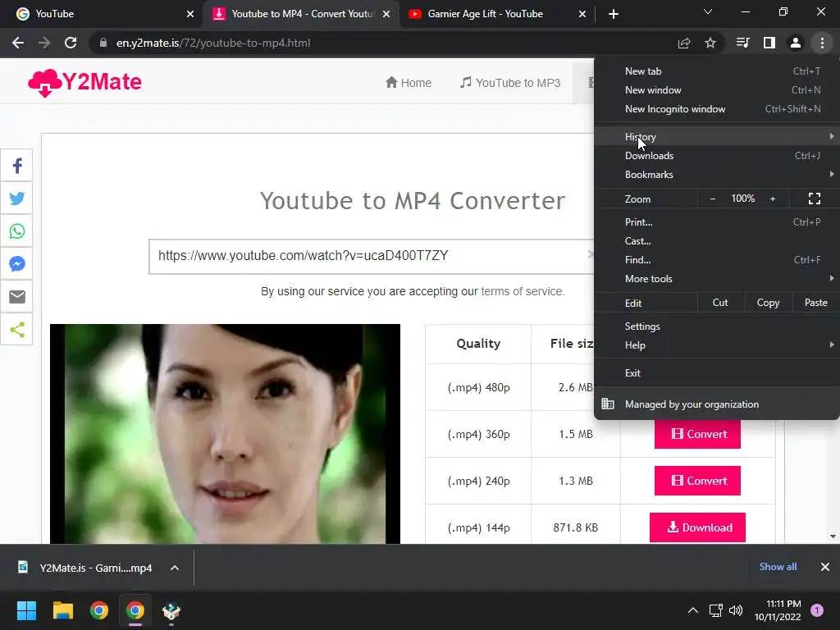Go back with browser back arrow
This screenshot has height=630, width=840.
point(18,43)
